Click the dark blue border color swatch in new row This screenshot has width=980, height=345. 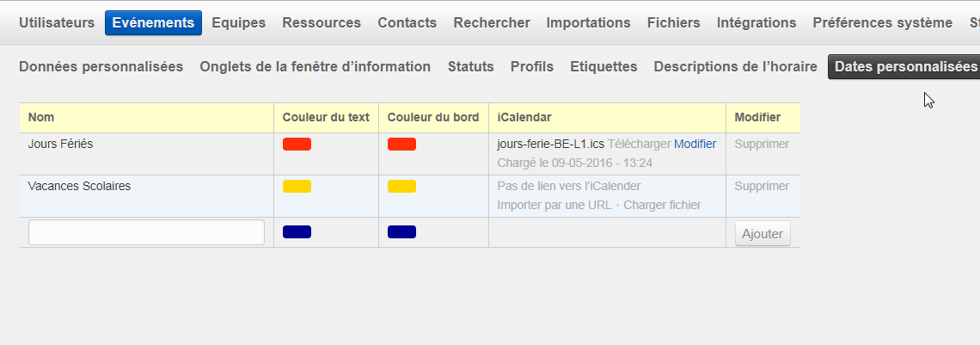(401, 232)
